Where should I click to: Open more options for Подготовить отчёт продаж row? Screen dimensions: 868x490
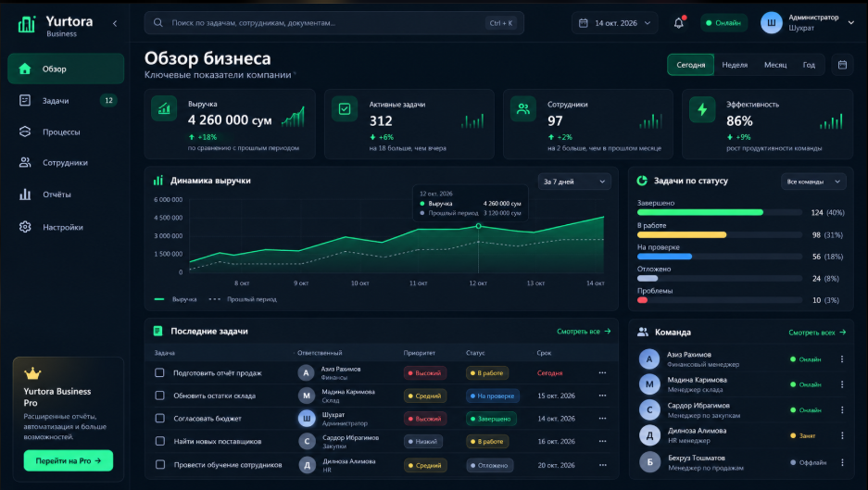602,372
